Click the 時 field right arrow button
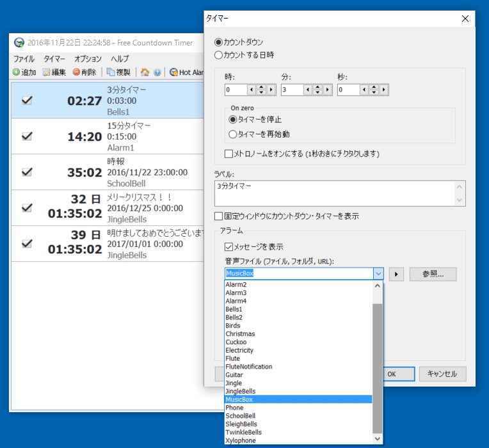 271,90
